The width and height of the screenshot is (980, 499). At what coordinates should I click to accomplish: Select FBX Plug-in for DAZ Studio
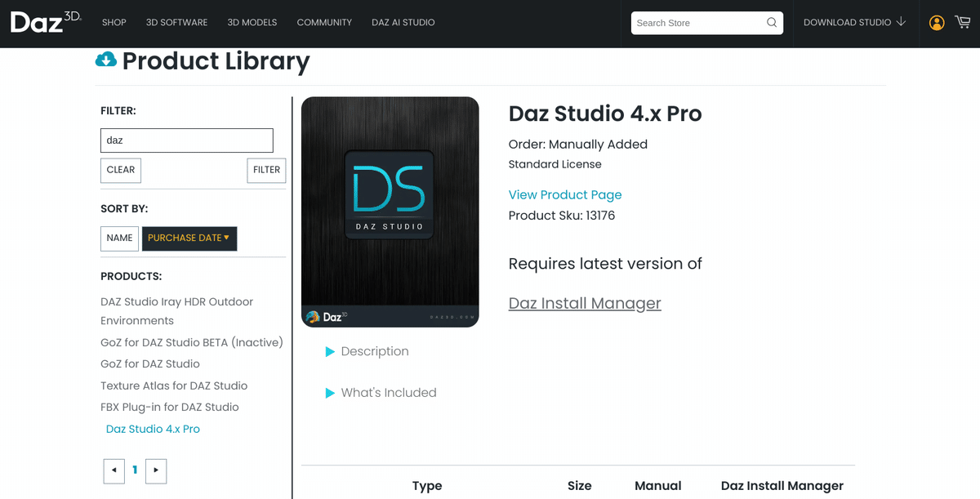170,407
